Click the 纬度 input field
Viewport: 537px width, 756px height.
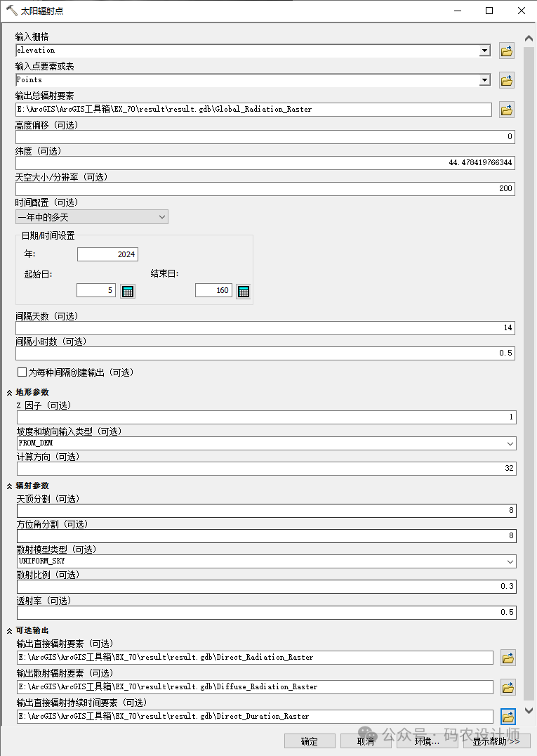tap(265, 163)
